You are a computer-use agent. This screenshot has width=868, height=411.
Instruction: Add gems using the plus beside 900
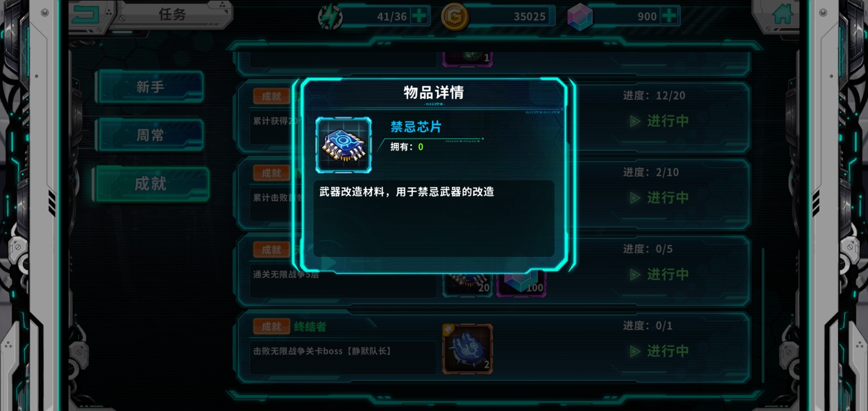[670, 16]
